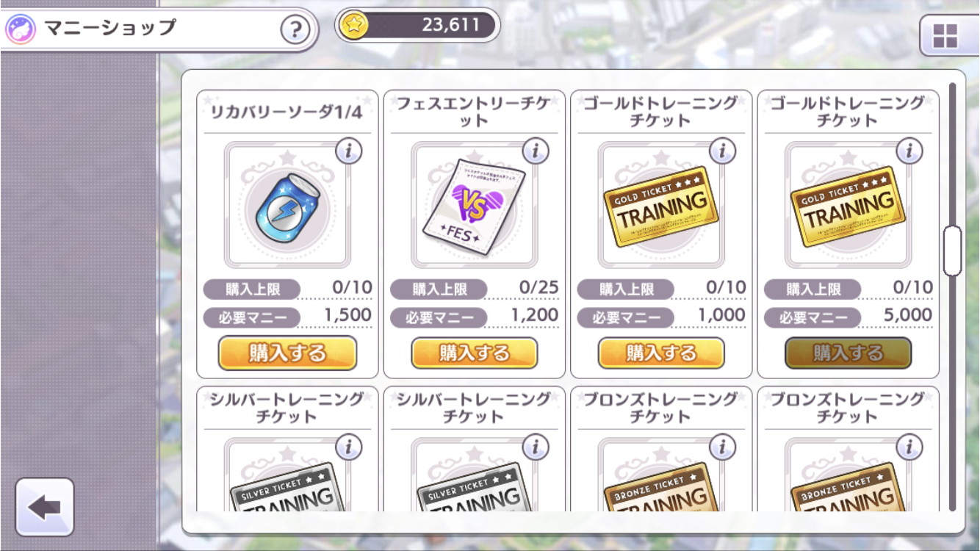Show info for the 1,000 money gold ticket
This screenshot has width=980, height=551.
[x=723, y=151]
